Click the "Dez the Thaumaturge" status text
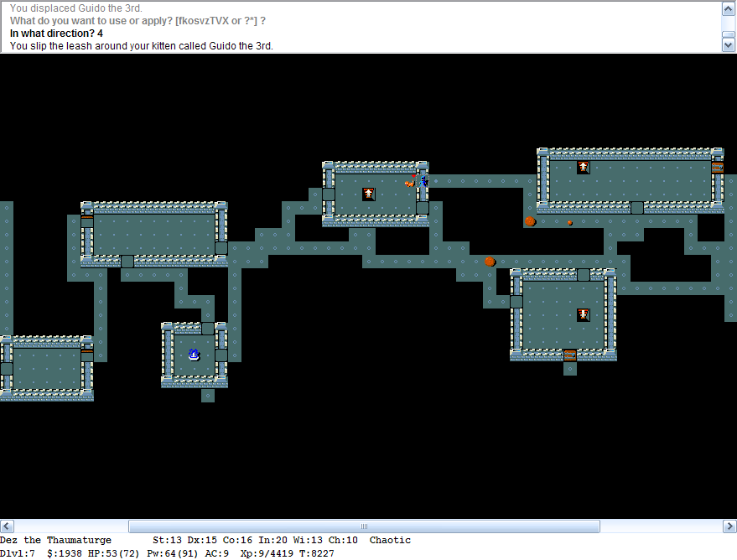 55,540
